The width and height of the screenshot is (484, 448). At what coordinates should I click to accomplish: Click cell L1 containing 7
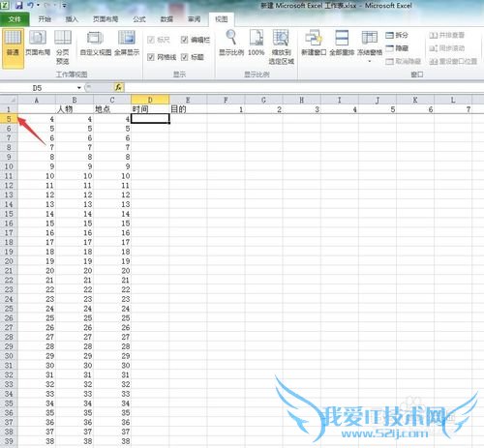pos(453,109)
